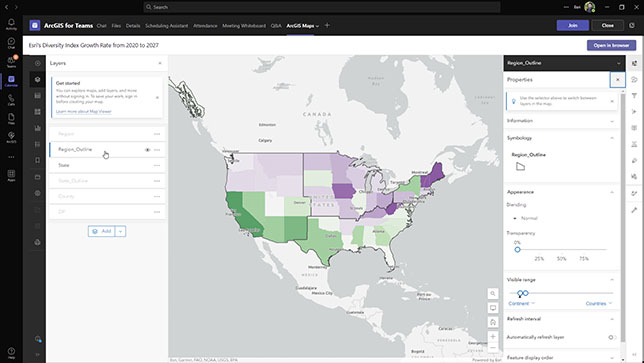Open the Basemap icon in dark toolbar
644x363 pixels.
pos(37,112)
